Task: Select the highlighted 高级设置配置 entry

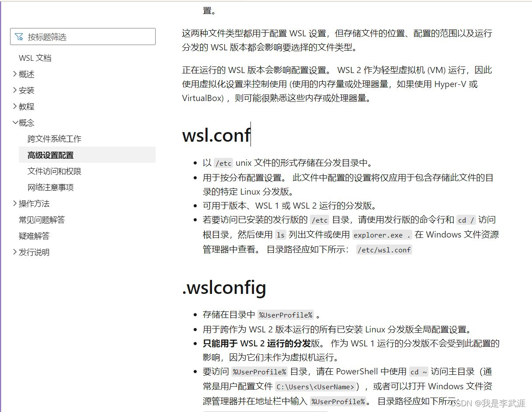Action: [x=51, y=155]
